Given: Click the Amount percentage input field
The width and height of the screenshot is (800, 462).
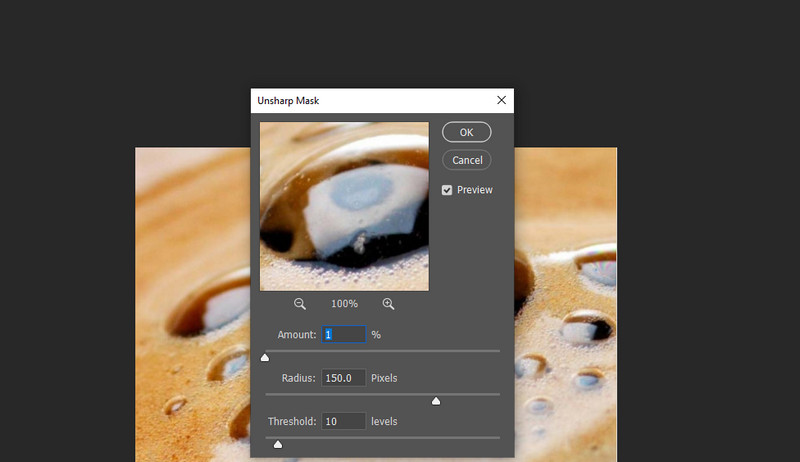Looking at the screenshot, I should click(344, 335).
